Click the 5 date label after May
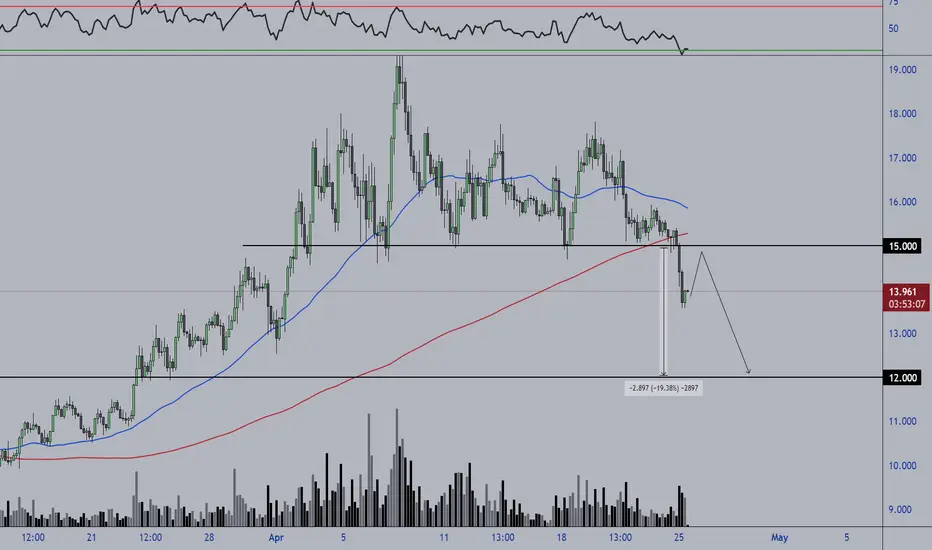This screenshot has height=550, width=932. point(846,538)
